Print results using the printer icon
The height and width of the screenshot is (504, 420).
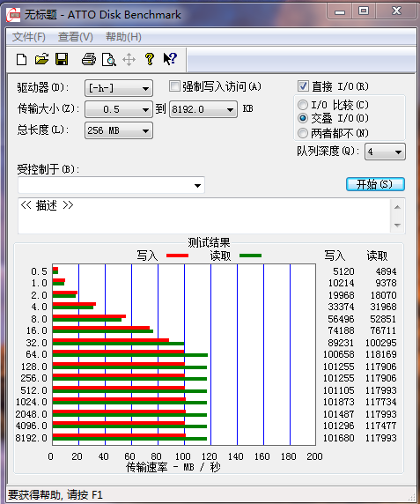pos(89,59)
